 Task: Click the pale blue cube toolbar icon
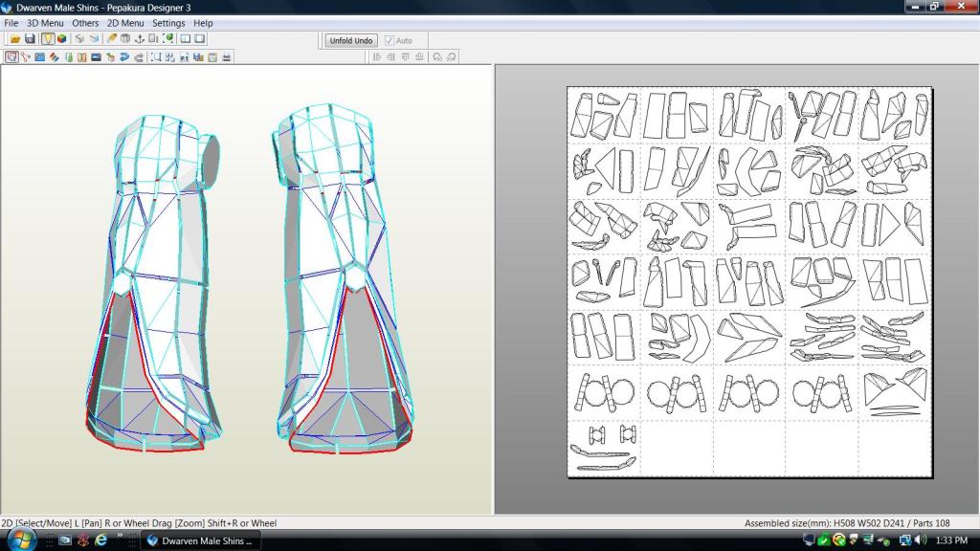(95, 38)
